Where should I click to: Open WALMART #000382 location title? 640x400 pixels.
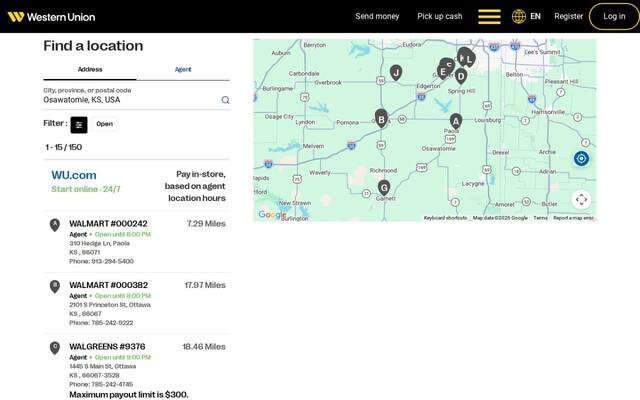tap(109, 285)
